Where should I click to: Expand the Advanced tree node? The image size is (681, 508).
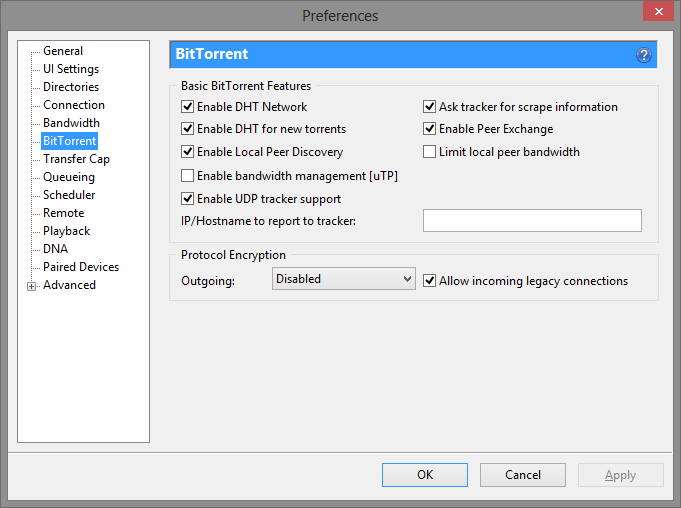point(32,286)
